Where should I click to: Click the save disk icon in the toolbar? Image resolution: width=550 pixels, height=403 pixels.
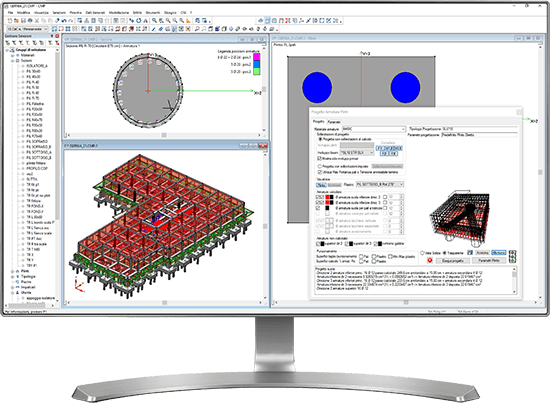coord(23,21)
